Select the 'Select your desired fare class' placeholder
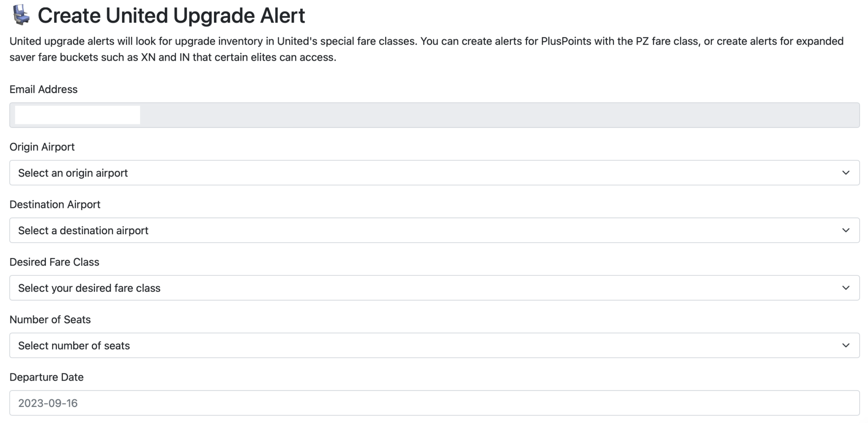The image size is (868, 423). pyautogui.click(x=89, y=288)
